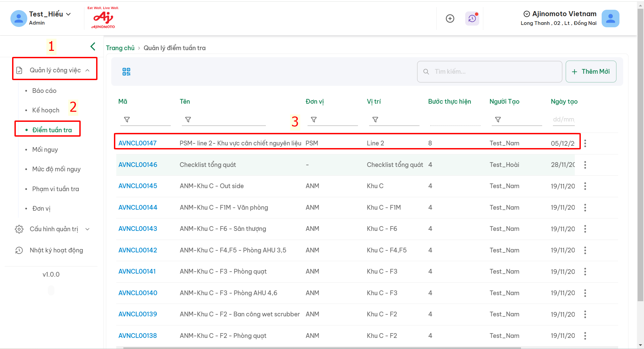Screen dimensions: 644x349
Task: Click the v1.0.0 version label
Action: 51,275
